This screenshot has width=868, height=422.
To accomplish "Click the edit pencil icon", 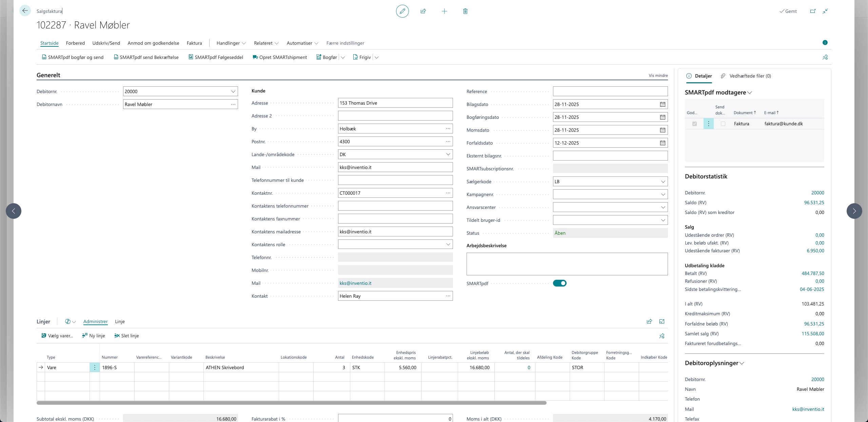I will (x=402, y=11).
